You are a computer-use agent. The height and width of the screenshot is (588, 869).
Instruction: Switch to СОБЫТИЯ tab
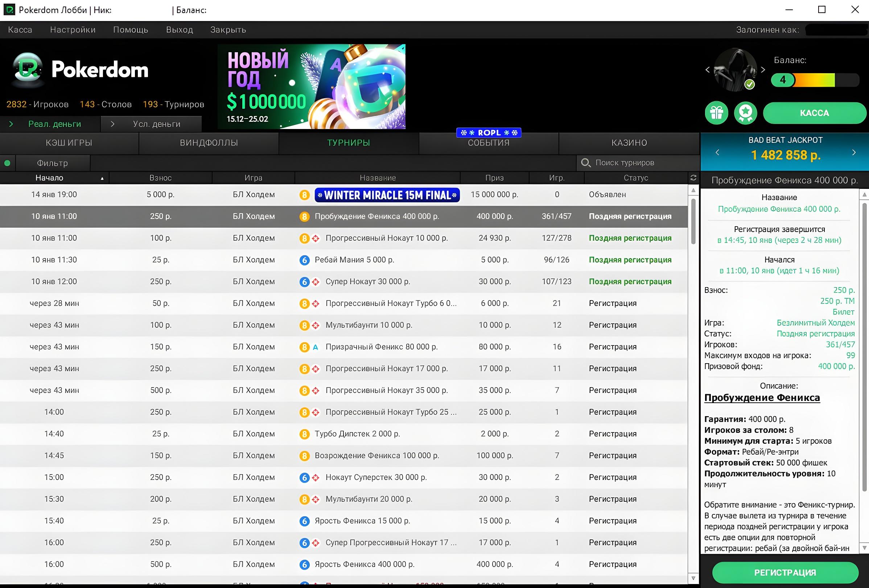(x=488, y=143)
